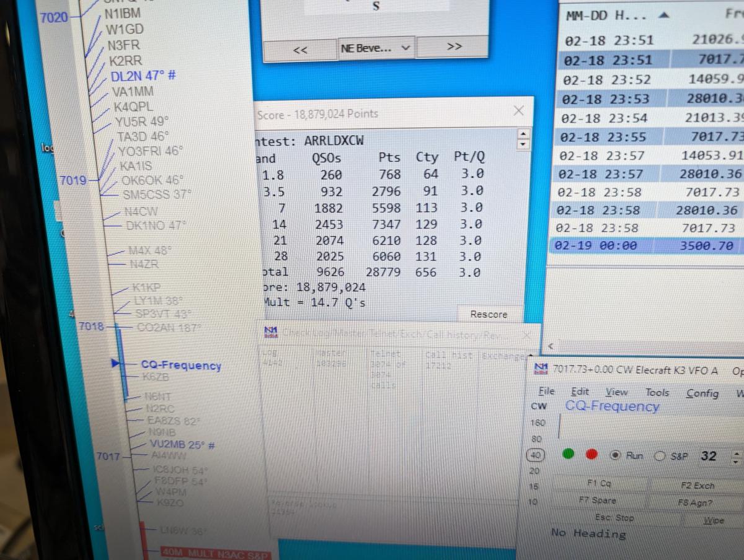Viewport: 744px width, 560px height.
Task: Click the << previous button
Action: click(300, 50)
